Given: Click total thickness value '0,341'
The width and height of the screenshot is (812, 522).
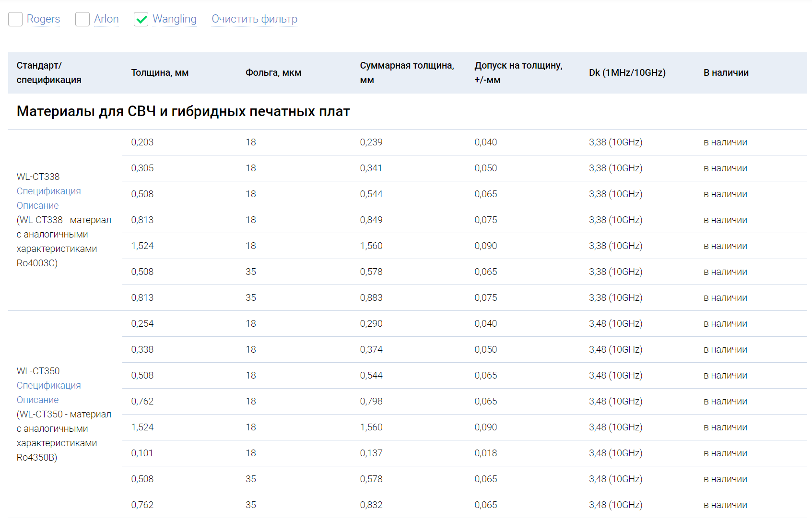Looking at the screenshot, I should pos(371,168).
